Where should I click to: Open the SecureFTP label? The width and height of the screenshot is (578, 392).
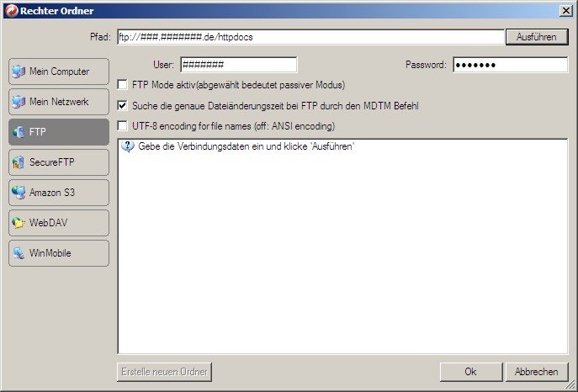[x=52, y=162]
